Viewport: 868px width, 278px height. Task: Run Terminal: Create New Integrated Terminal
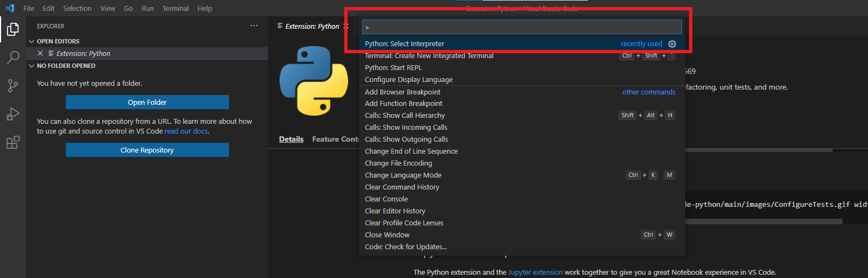522,55
